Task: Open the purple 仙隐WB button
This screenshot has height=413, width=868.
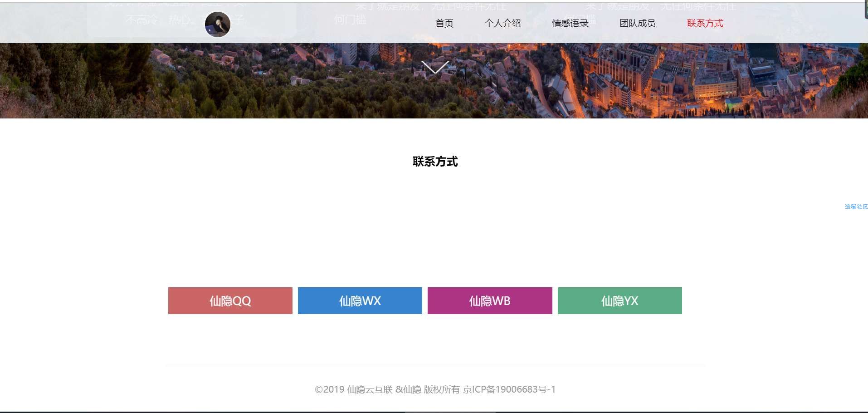Action: click(490, 300)
